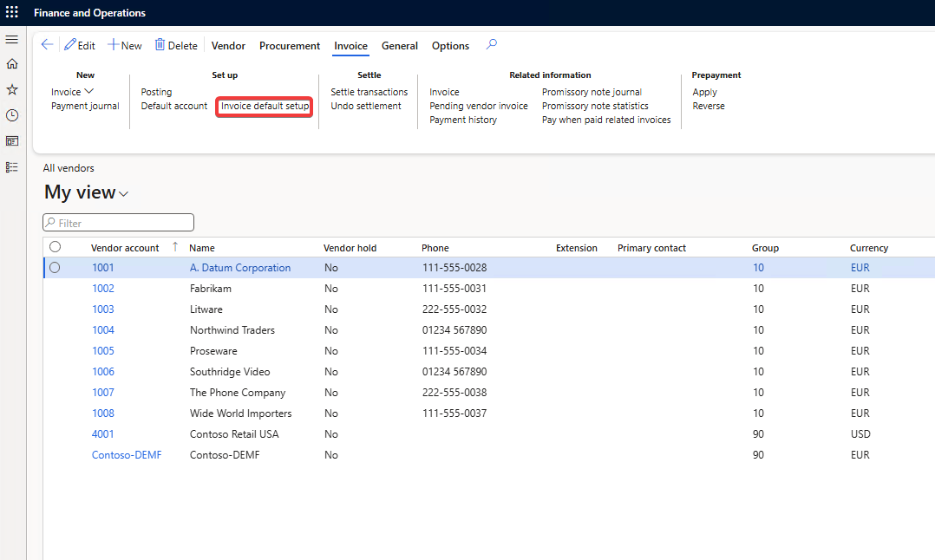Toggle the select-all circle in the grid header
This screenshot has height=560, width=935.
tap(55, 247)
